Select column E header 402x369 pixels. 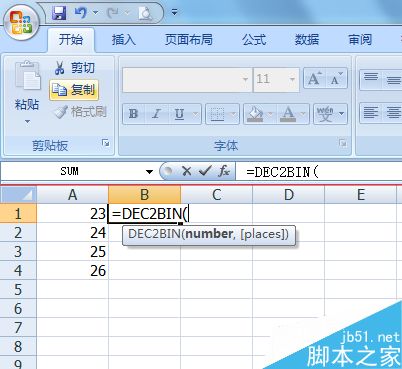coord(361,195)
